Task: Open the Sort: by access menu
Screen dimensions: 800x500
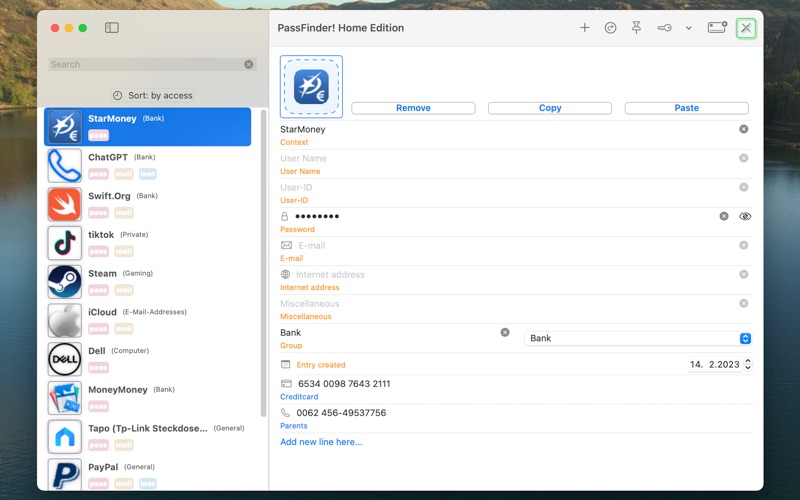Action: tap(153, 95)
